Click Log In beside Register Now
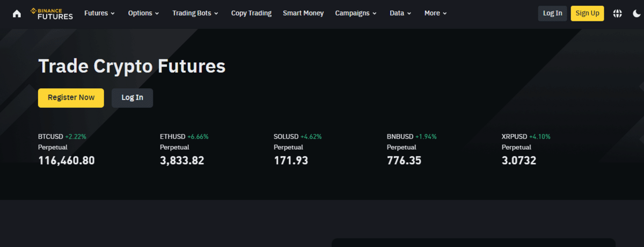 coord(132,98)
